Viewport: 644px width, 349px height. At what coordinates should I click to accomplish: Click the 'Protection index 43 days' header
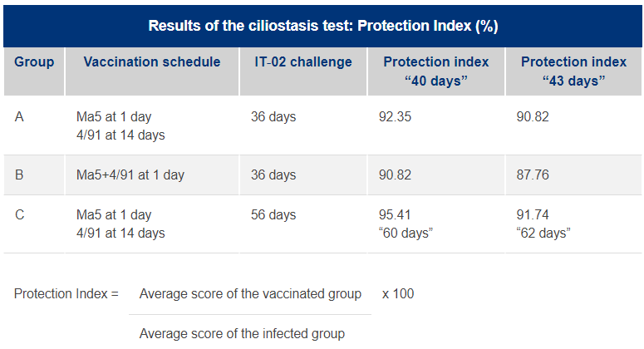click(573, 71)
